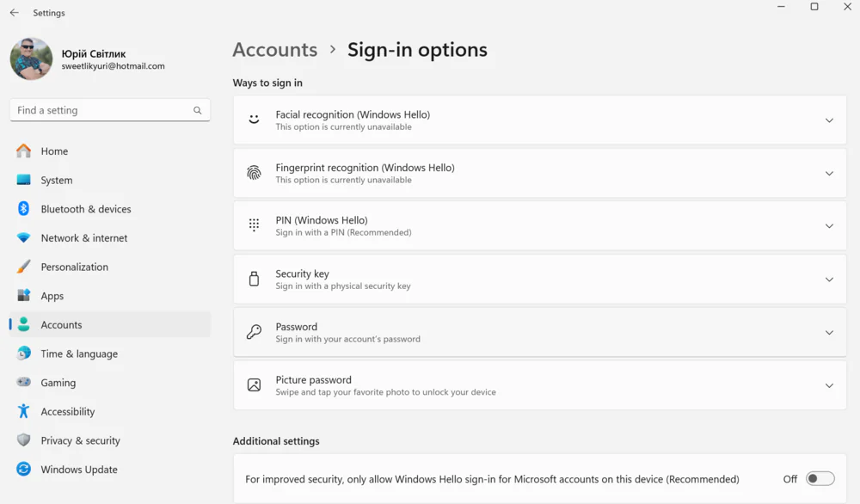Go to Gaming settings
Image resolution: width=860 pixels, height=504 pixels.
click(x=110, y=383)
